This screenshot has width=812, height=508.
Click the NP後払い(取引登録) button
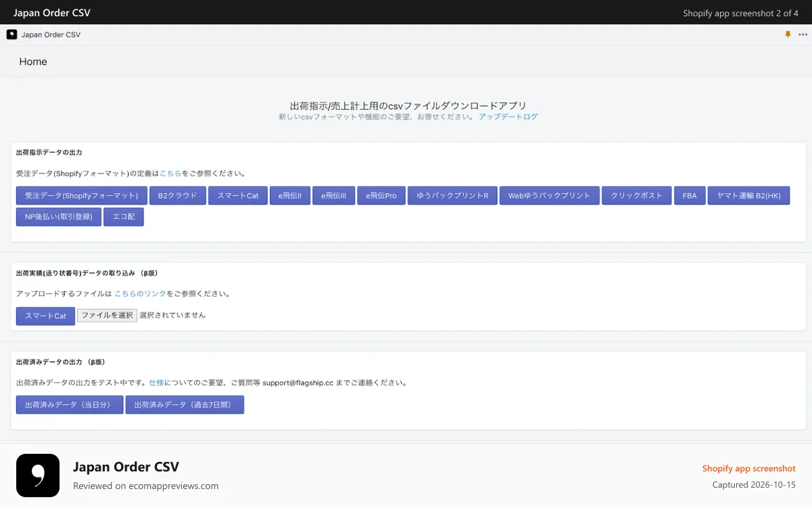point(59,217)
